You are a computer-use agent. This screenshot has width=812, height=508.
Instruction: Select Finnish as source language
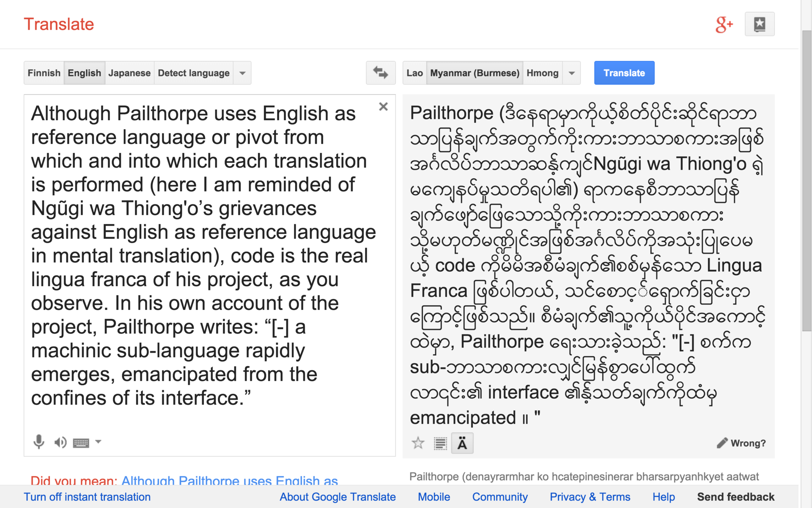pyautogui.click(x=44, y=73)
